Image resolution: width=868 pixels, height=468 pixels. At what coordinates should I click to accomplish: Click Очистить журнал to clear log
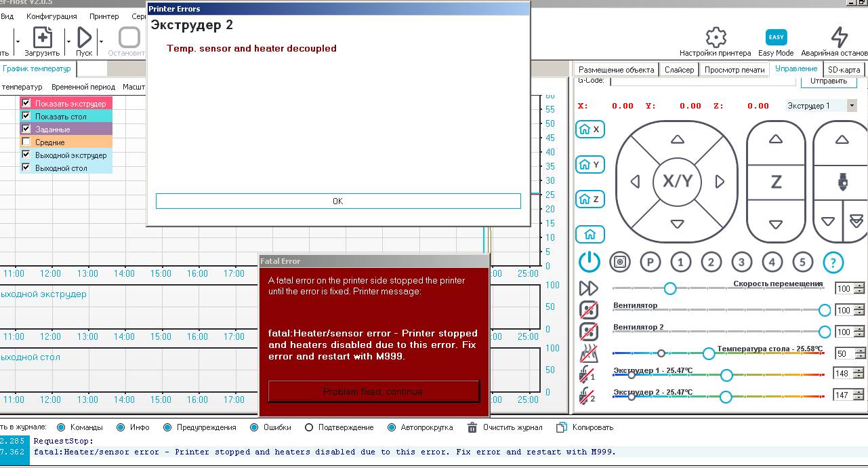(472, 427)
